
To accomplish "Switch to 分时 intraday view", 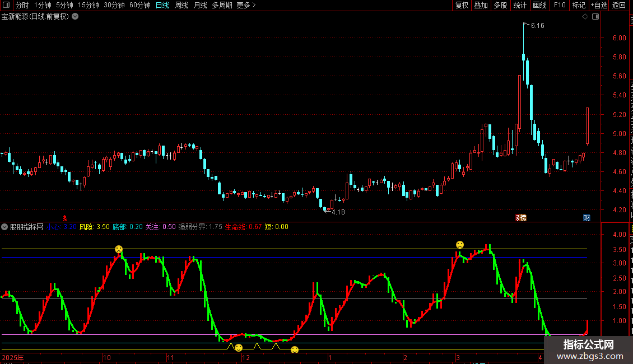I will tap(22, 5).
